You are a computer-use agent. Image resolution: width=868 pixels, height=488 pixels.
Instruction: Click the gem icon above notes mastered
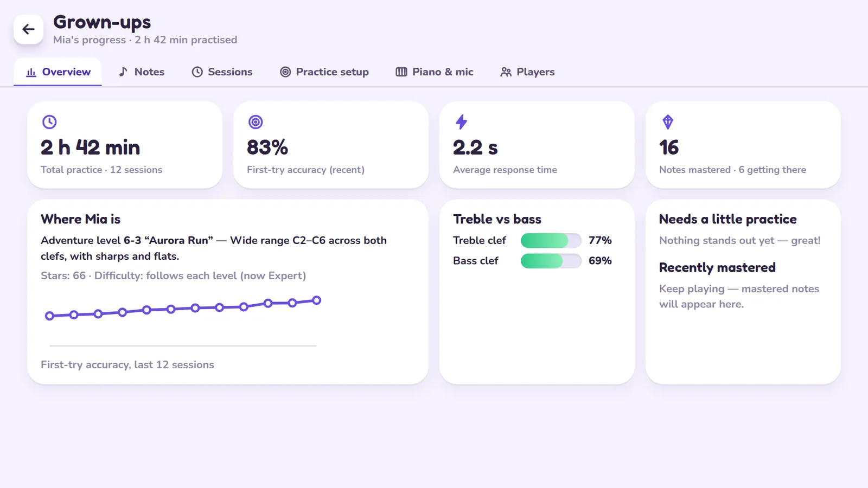click(x=668, y=122)
